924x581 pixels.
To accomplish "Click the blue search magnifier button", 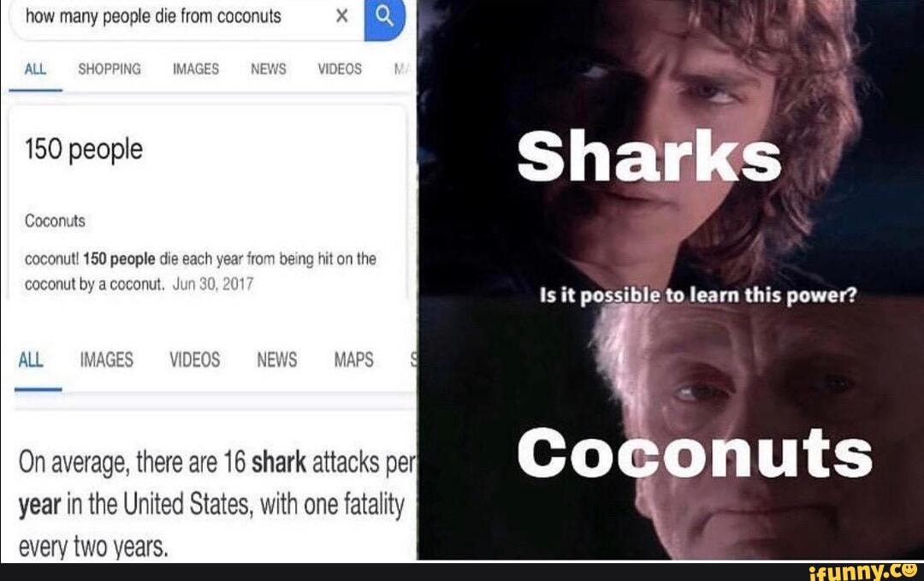I will 385,18.
